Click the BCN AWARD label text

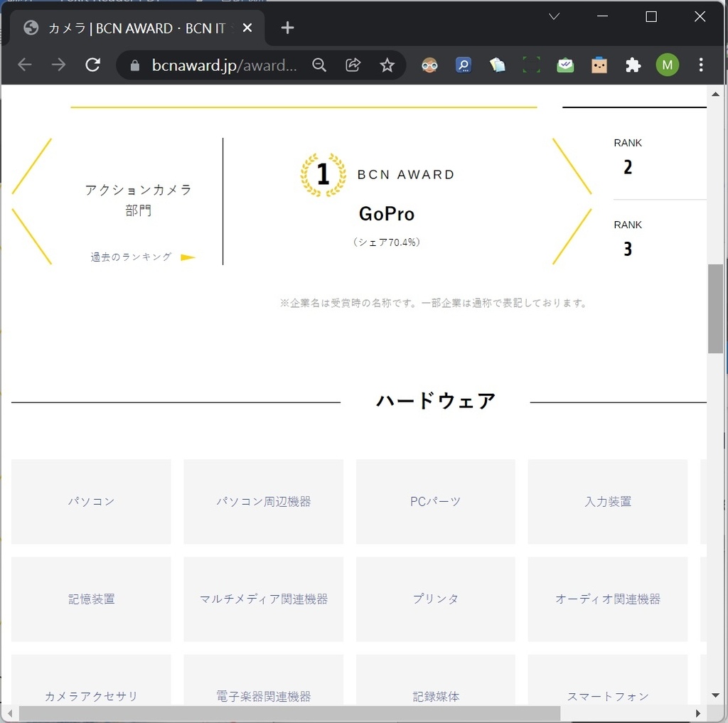click(405, 175)
